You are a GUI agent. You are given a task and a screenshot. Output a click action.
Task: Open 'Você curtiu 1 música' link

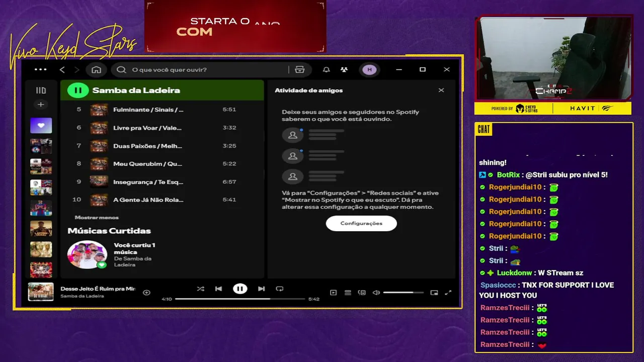[134, 248]
